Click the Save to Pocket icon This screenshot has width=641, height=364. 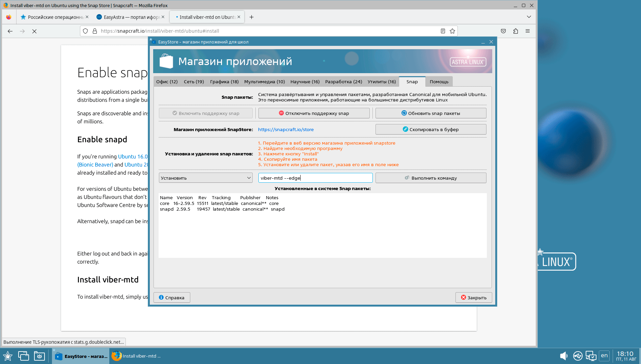point(503,31)
